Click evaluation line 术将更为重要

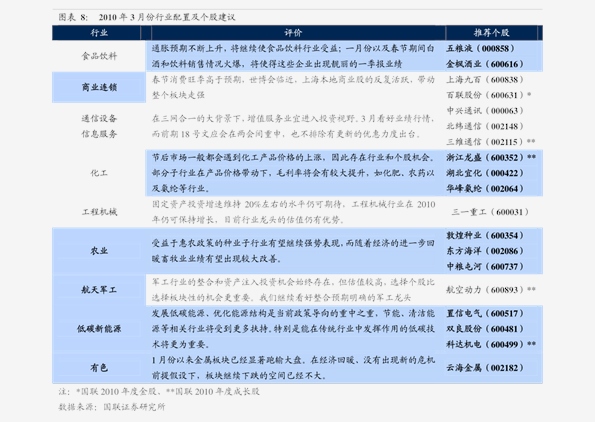181,345
